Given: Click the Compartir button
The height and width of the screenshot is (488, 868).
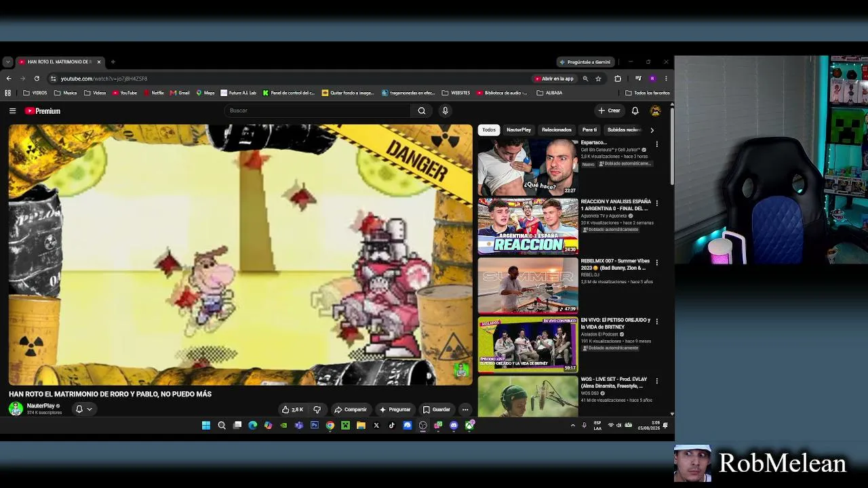Looking at the screenshot, I should (350, 409).
